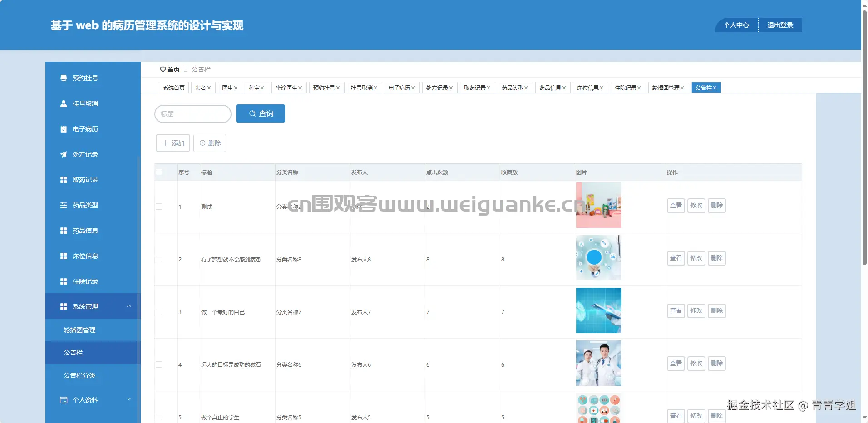Close the 坐诊医生 tab
868x423 pixels.
[300, 88]
